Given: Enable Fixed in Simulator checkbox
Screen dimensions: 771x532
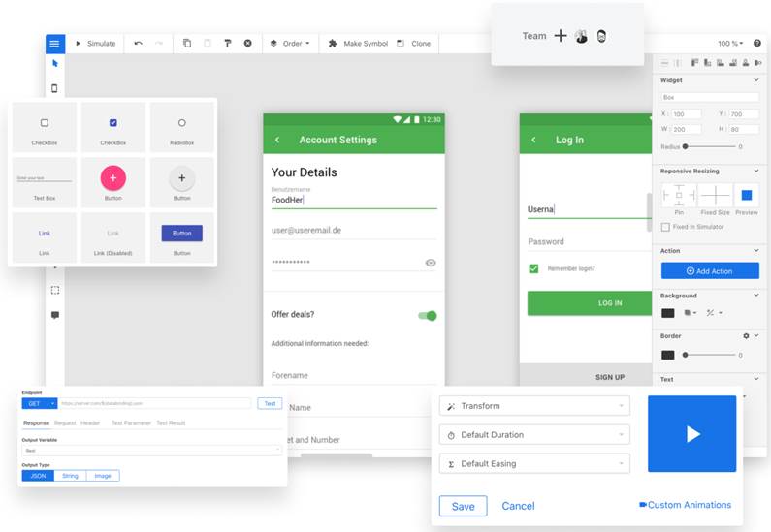Looking at the screenshot, I should point(665,227).
